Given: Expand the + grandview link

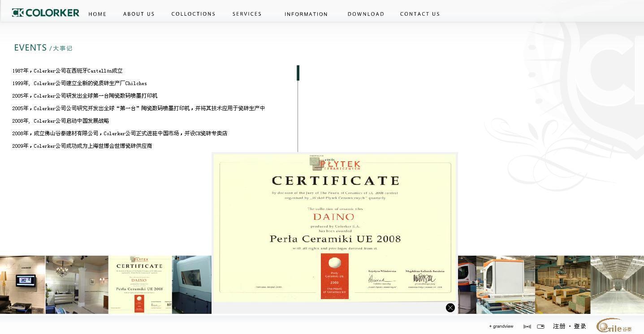Looking at the screenshot, I should point(501,326).
